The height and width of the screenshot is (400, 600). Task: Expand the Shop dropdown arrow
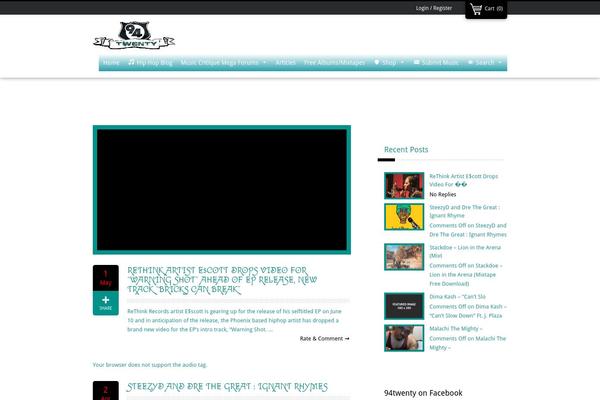402,62
